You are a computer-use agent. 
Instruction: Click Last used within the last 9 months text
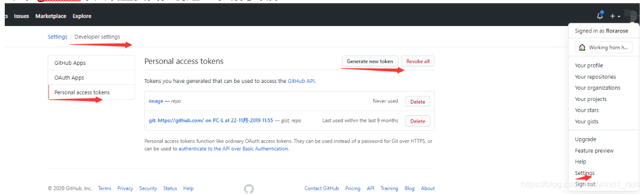click(360, 121)
